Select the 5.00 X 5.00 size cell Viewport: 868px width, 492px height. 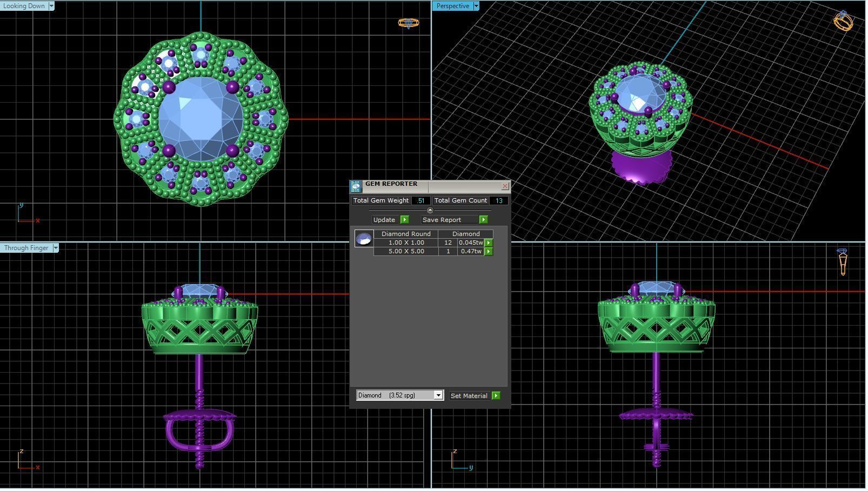pos(406,252)
